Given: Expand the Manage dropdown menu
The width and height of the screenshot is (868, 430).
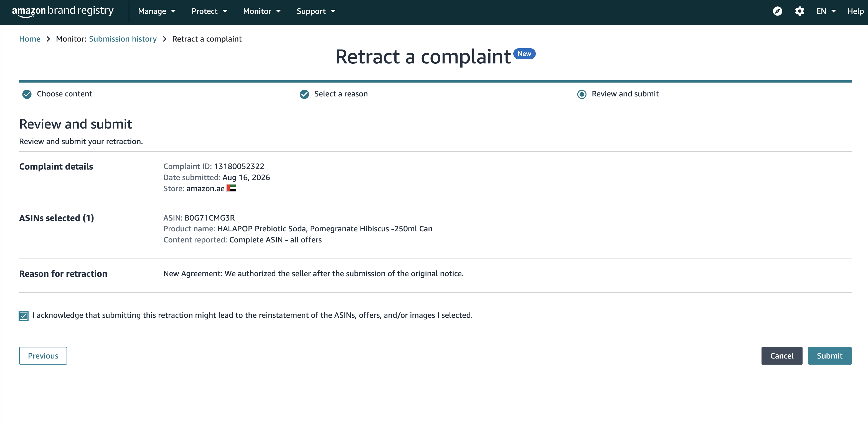Looking at the screenshot, I should [x=157, y=11].
